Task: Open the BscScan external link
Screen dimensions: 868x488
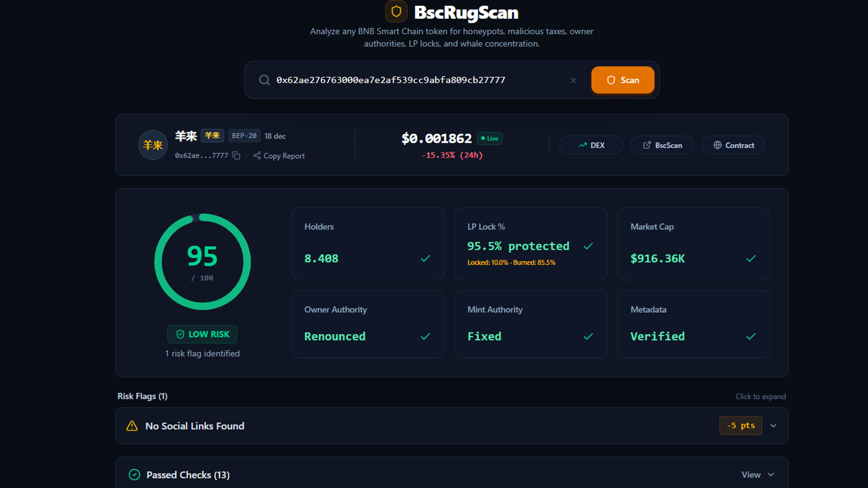Action: (x=662, y=145)
